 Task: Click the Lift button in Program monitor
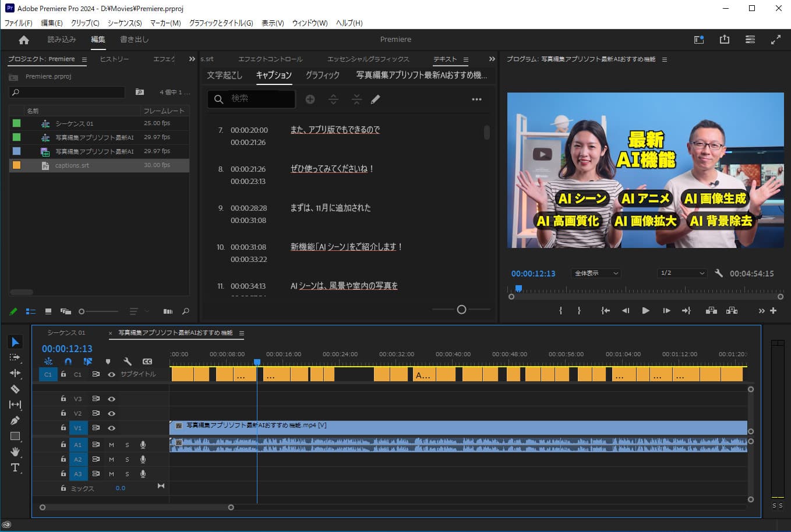point(711,311)
